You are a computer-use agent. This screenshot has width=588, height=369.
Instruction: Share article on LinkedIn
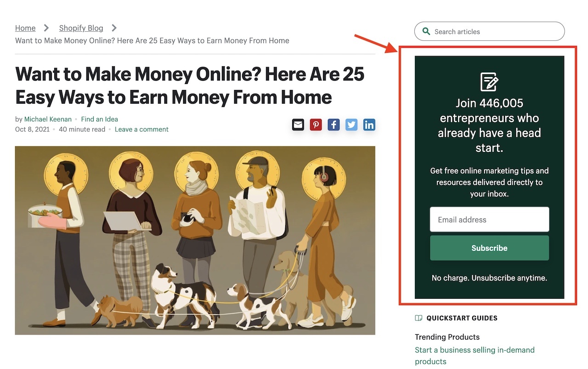tap(369, 124)
